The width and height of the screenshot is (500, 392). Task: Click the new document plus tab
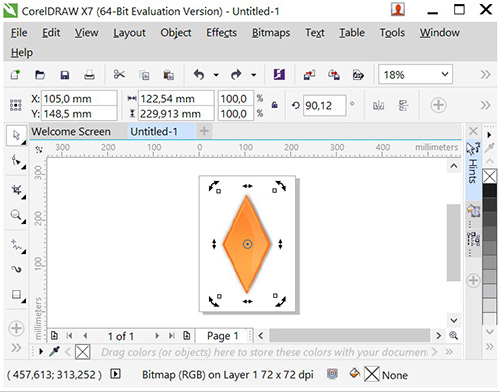click(204, 131)
